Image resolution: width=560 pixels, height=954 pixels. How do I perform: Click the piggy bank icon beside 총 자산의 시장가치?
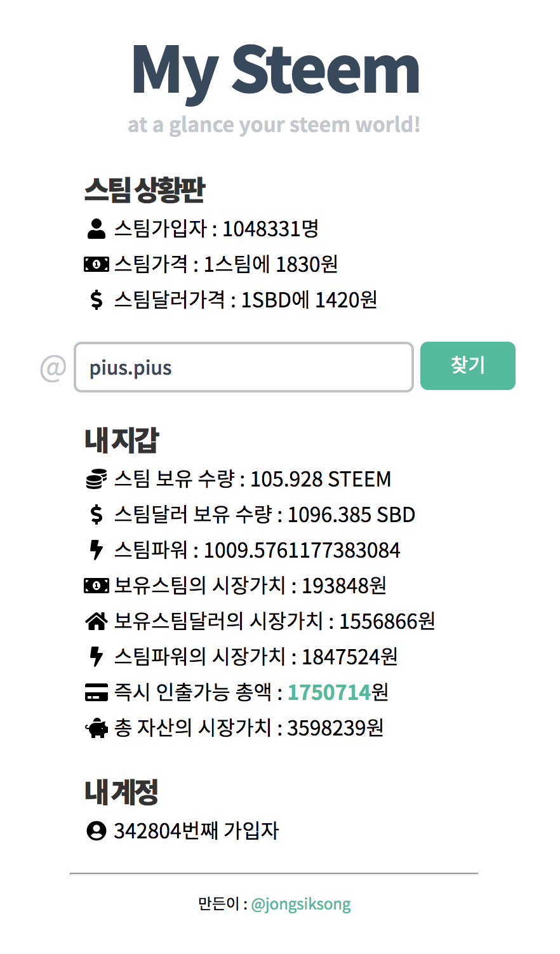click(96, 728)
